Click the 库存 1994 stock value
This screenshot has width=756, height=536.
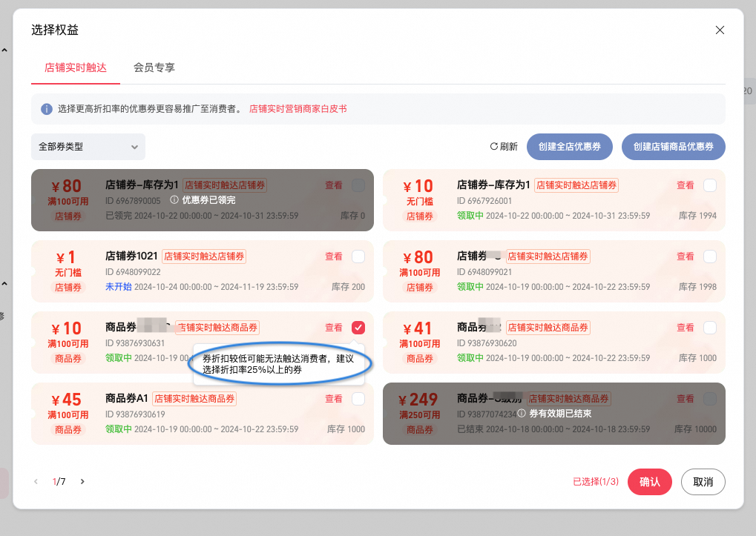click(697, 215)
